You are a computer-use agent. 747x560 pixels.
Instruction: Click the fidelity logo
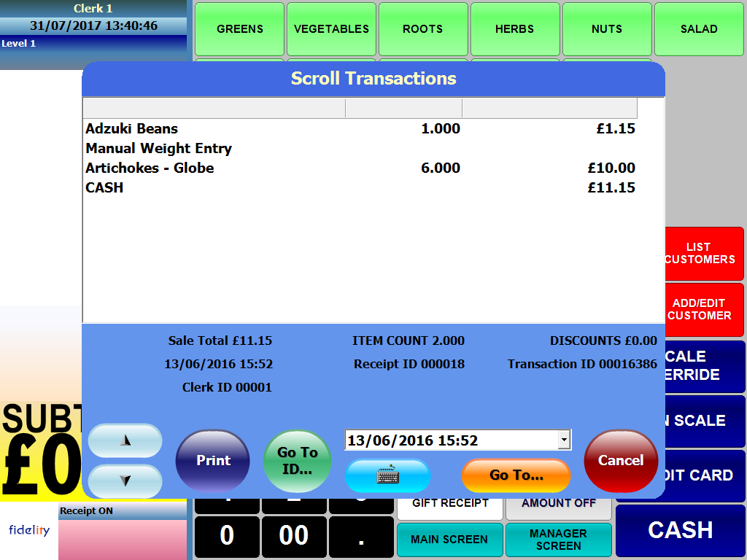click(x=29, y=530)
